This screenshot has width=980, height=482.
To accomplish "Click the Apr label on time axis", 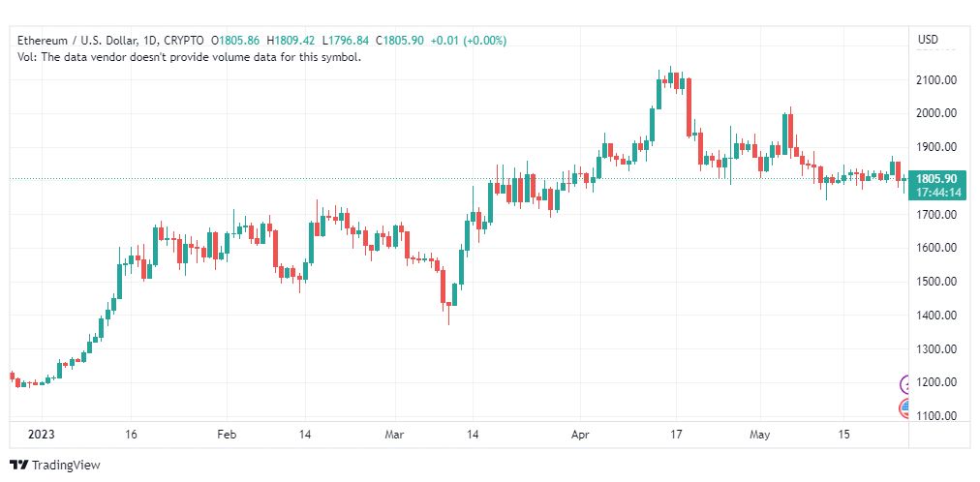I will pos(580,435).
